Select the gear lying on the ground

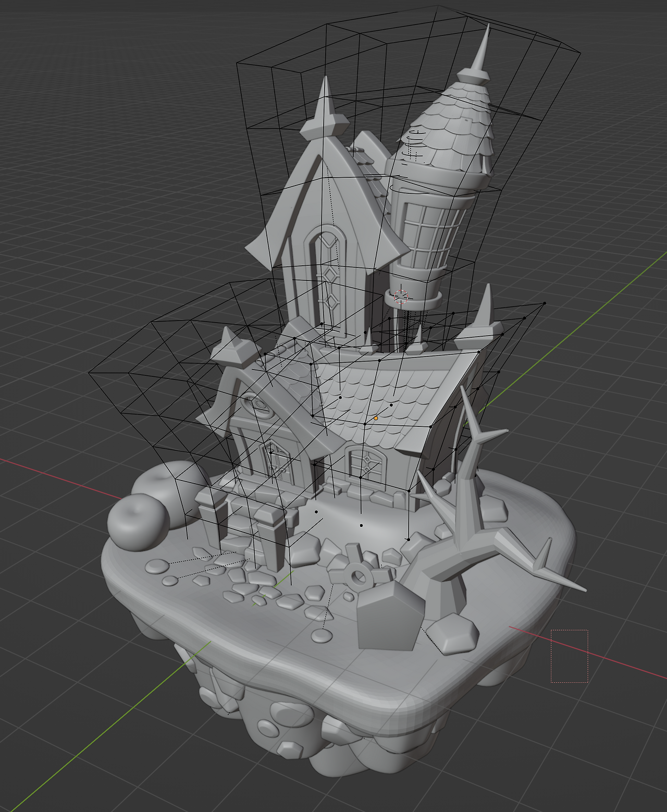(359, 575)
